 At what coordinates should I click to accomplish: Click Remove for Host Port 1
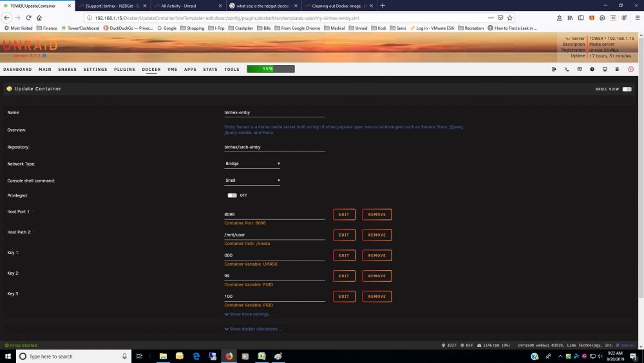tap(377, 214)
